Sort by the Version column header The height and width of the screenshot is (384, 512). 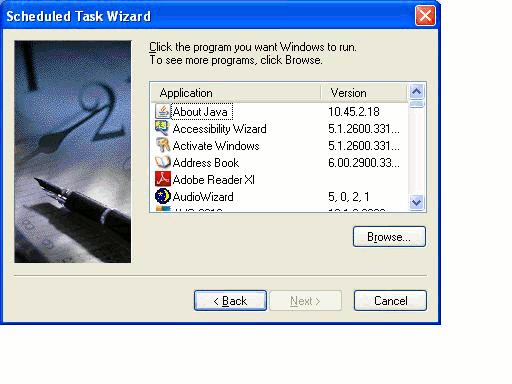point(364,93)
